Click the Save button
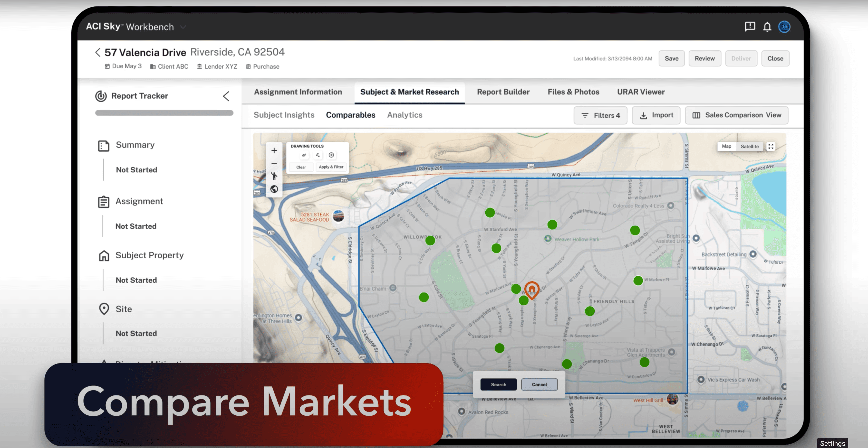868x448 pixels. click(x=672, y=58)
